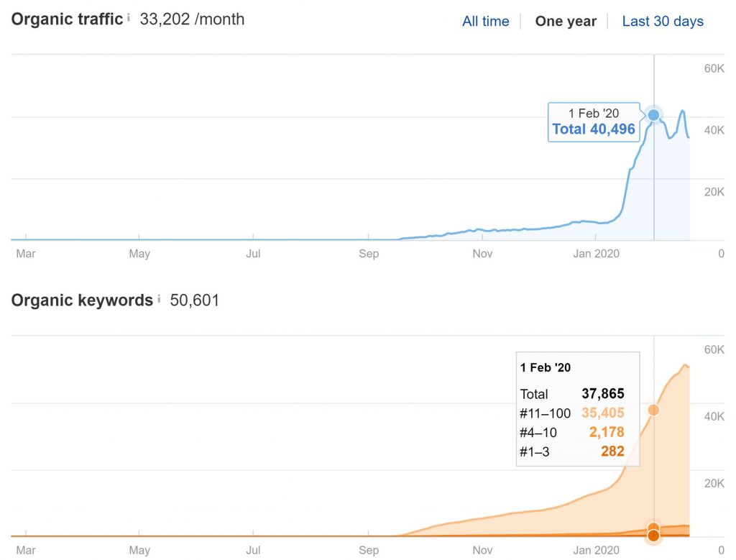Click the 50,601 keywords value
Viewport: 736px width, 560px height.
[x=194, y=300]
